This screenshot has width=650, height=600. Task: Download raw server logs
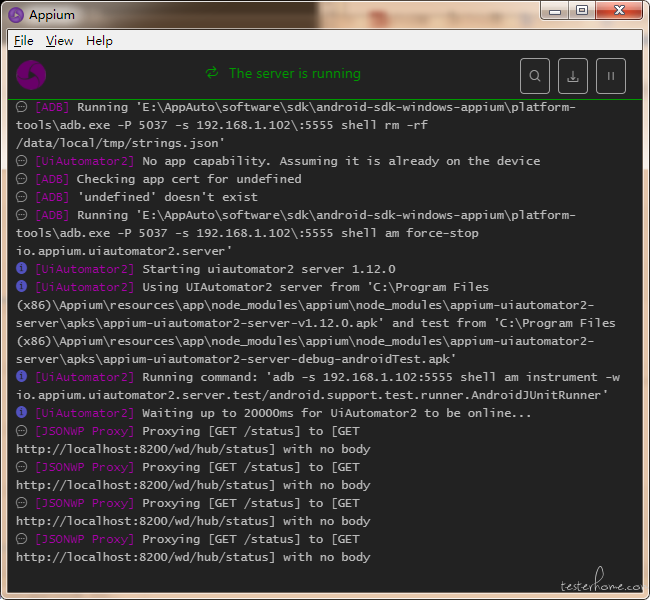[572, 76]
